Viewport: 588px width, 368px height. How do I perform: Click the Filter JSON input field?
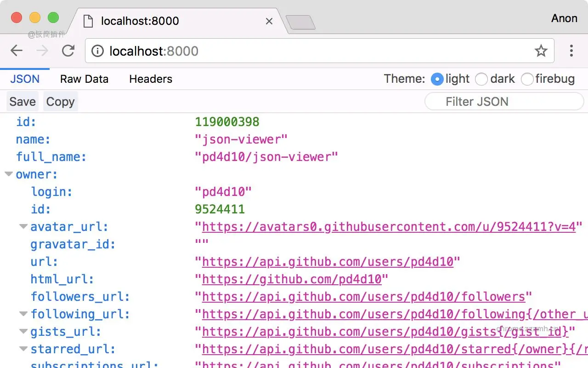coord(504,101)
